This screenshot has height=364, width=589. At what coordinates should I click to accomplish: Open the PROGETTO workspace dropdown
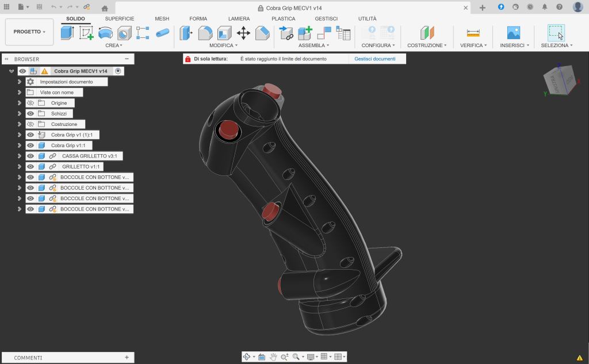(x=29, y=32)
